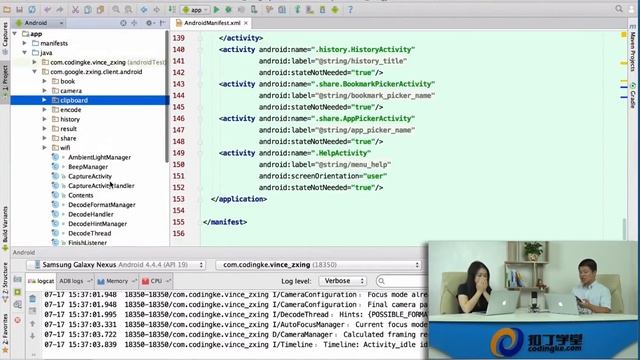Click the Find magnifier toolbar icon

tap(116, 9)
